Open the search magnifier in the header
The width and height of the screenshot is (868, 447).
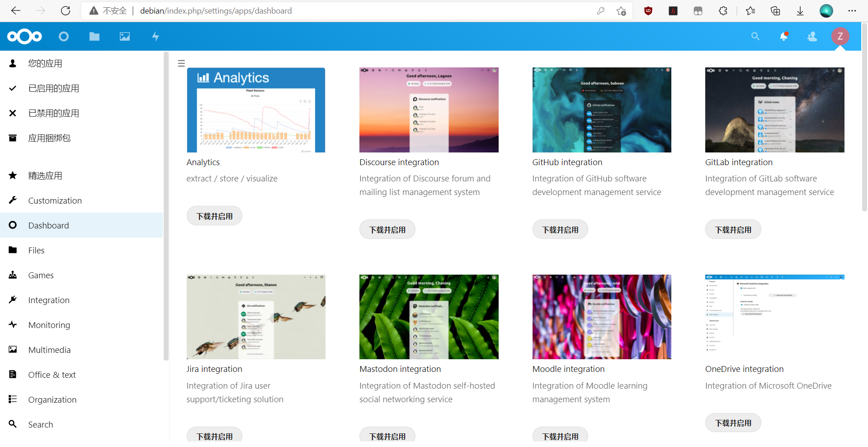pyautogui.click(x=755, y=36)
